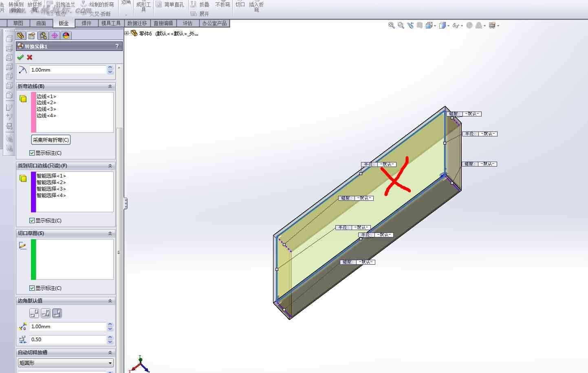Click the bend radius 1.00mm input field
Screen dimensions: 588x373
[68, 70]
